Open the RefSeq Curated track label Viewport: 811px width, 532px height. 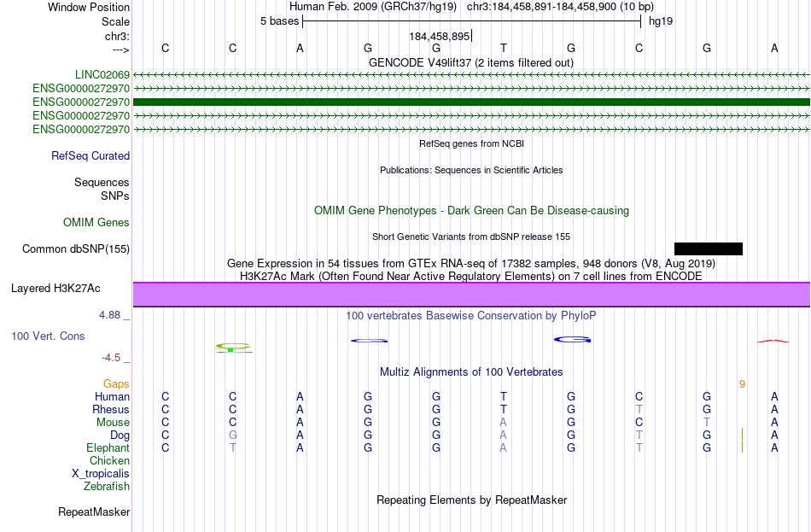[90, 155]
